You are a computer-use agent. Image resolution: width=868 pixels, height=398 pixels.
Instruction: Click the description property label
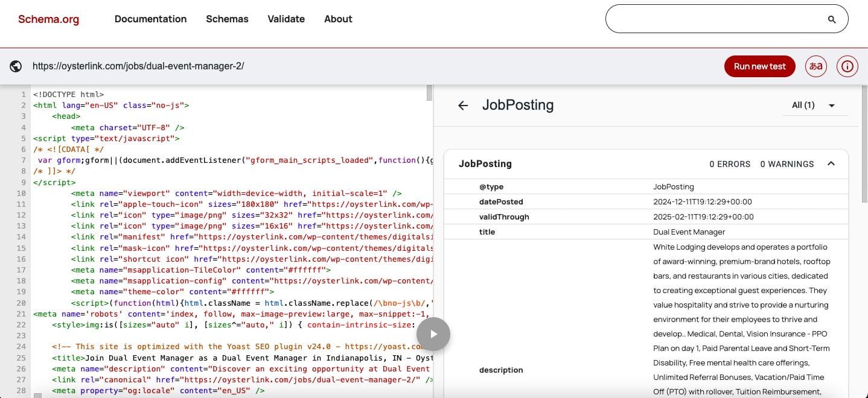tap(501, 370)
